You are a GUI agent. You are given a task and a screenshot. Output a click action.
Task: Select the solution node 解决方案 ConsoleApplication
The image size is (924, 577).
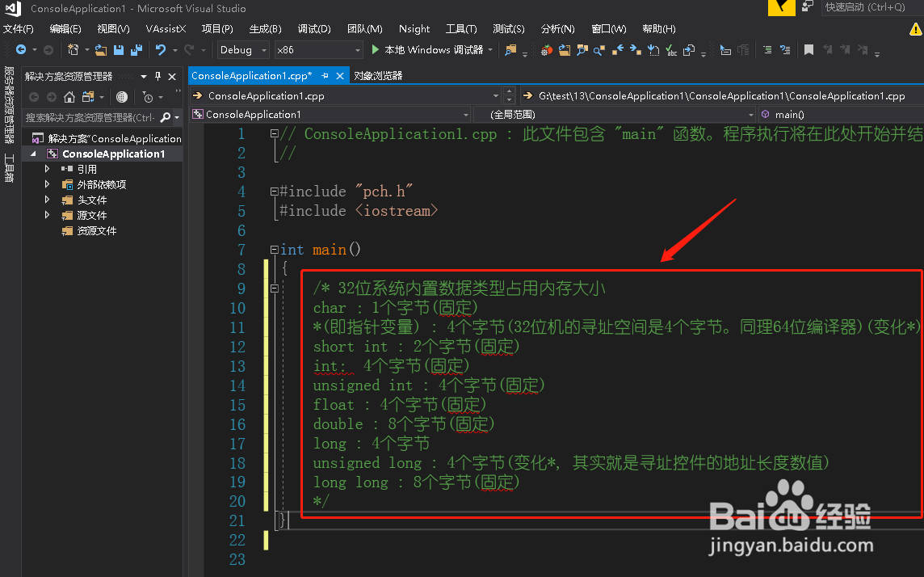(115, 138)
